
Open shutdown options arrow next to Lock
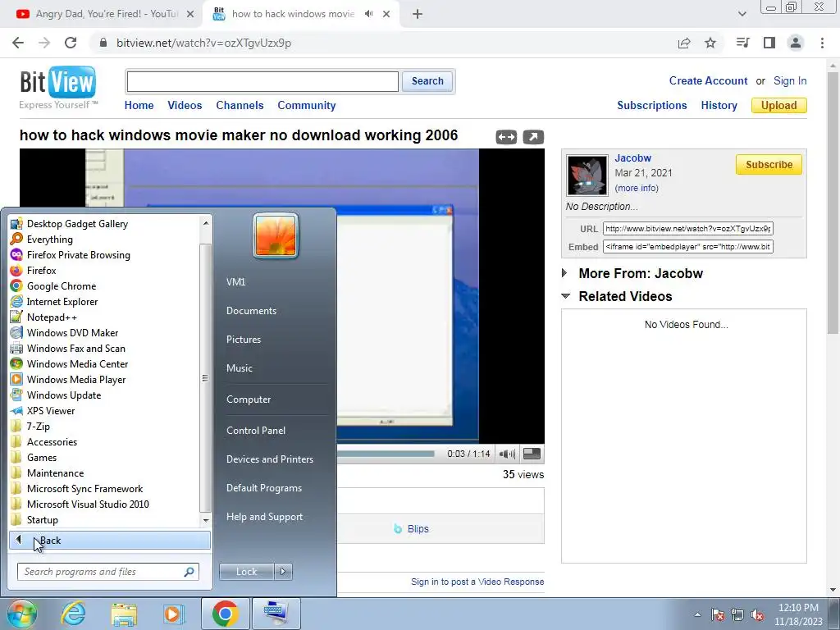click(x=283, y=572)
